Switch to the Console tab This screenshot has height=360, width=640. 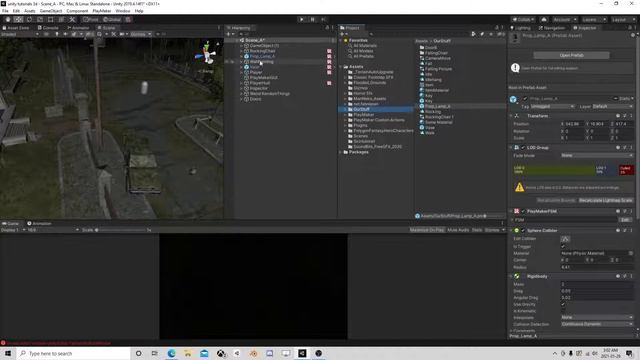pyautogui.click(x=48, y=28)
